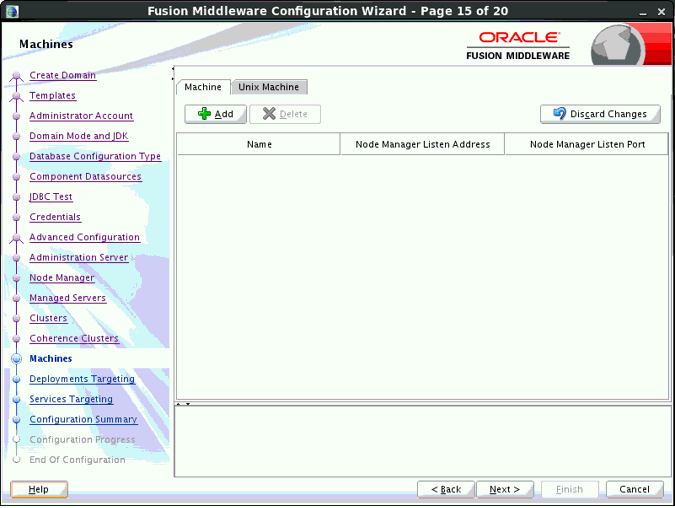Discard Changes in the machines table
This screenshot has height=508, width=675.
pyautogui.click(x=600, y=114)
